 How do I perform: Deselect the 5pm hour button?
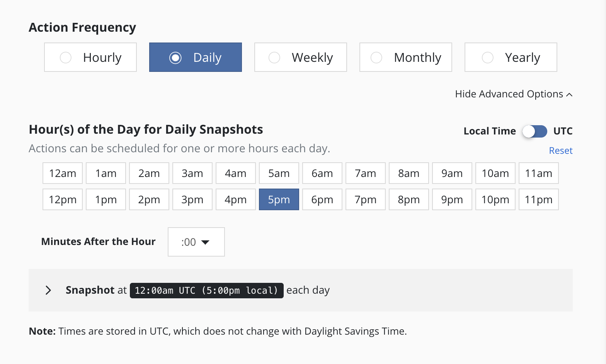point(279,200)
